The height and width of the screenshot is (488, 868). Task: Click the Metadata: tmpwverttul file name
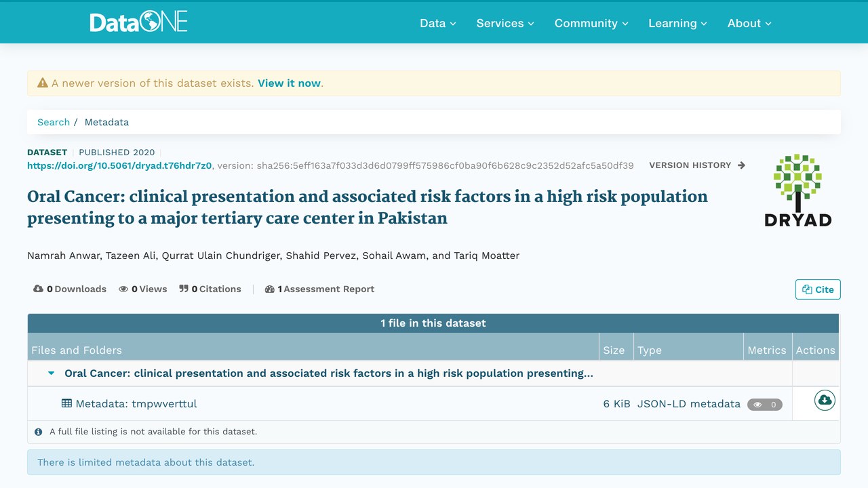pos(136,403)
